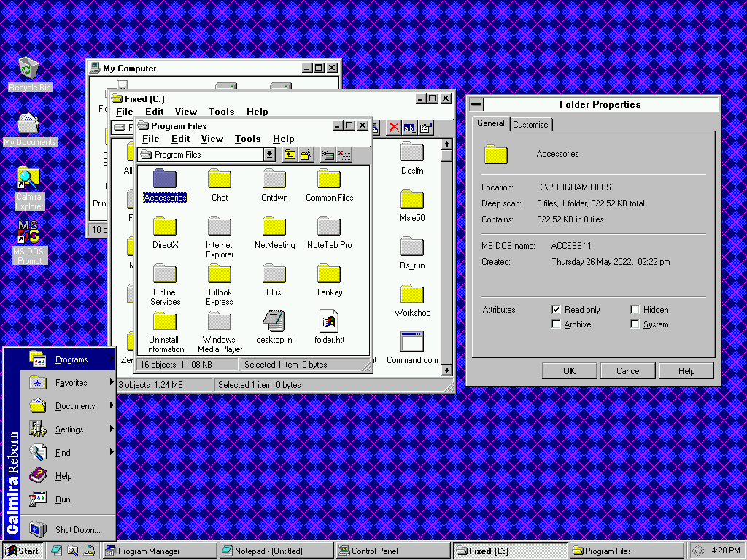This screenshot has height=560, width=747.
Task: Select the desktop.ini file
Action: [274, 327]
